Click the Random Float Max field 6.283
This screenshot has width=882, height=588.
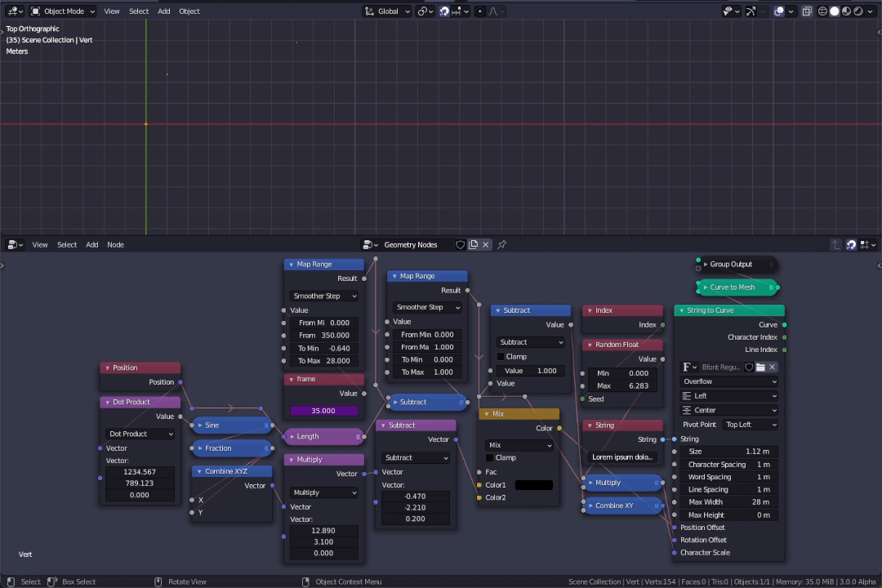[x=622, y=386]
